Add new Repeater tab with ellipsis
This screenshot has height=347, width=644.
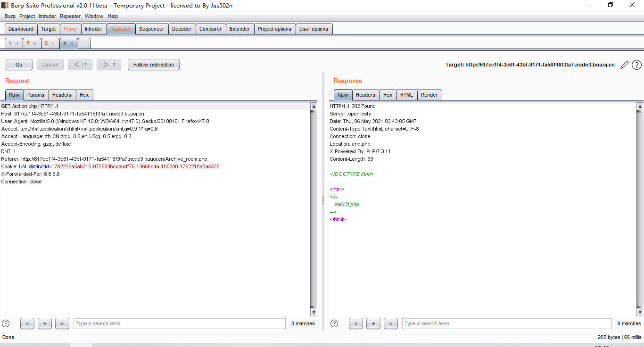83,43
